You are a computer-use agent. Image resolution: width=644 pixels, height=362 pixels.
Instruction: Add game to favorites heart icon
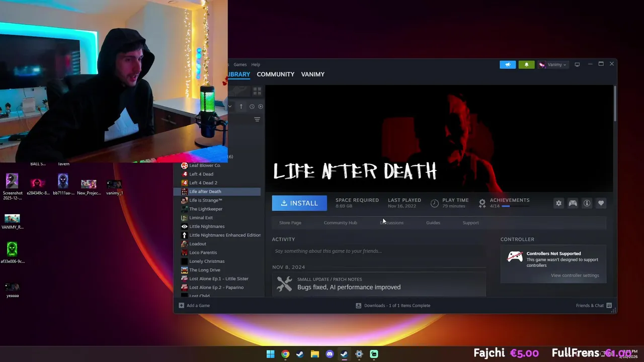click(x=601, y=203)
